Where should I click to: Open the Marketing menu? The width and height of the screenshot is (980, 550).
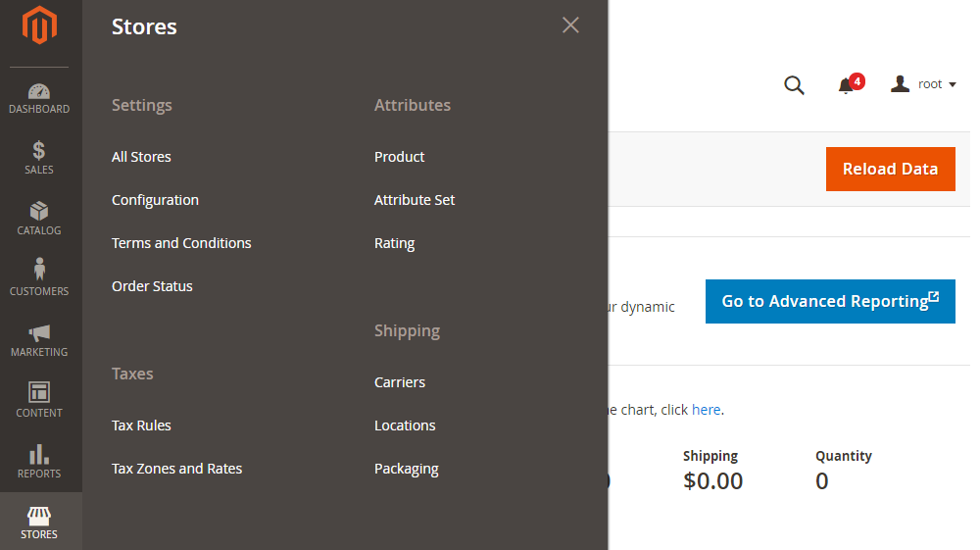coord(39,340)
